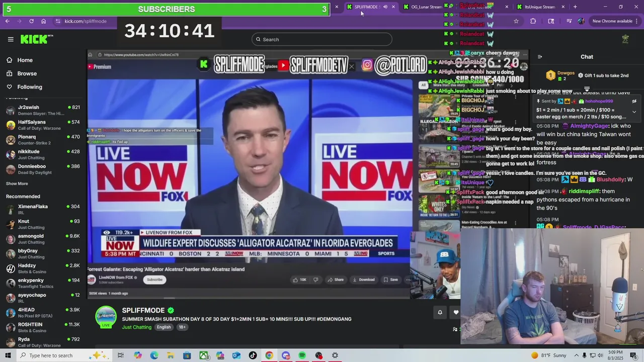Open Following in Kick sidebar
Image resolution: width=644 pixels, height=362 pixels.
[x=25, y=87]
